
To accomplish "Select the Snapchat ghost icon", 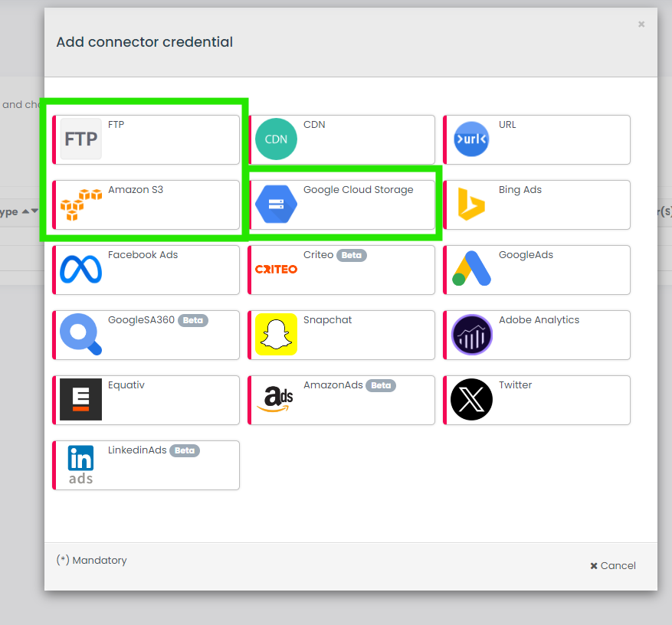I will (276, 335).
